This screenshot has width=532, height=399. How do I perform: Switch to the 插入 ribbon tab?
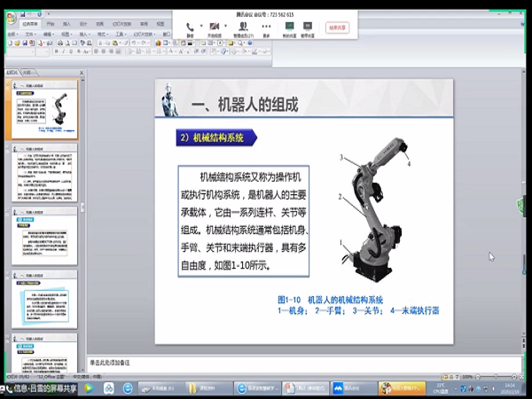(x=66, y=24)
